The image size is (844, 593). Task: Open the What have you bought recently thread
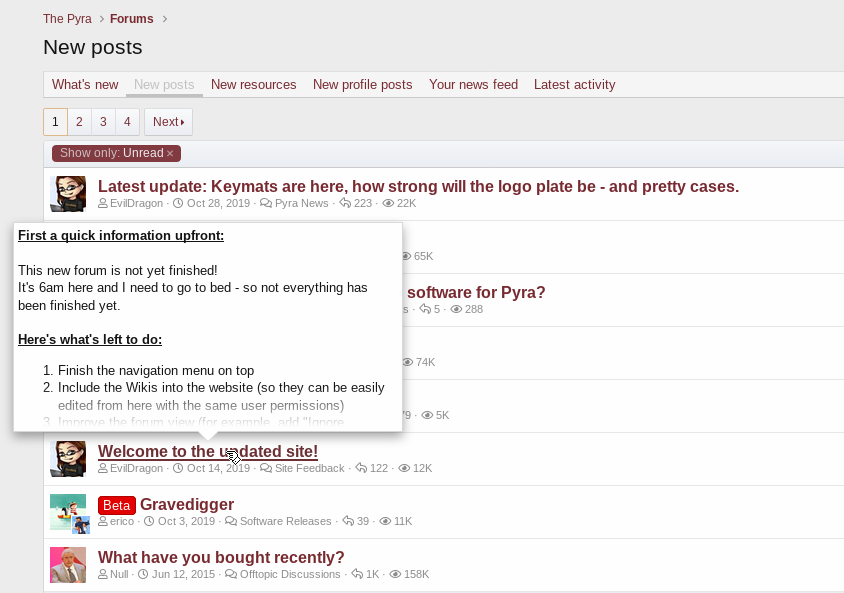coord(221,557)
